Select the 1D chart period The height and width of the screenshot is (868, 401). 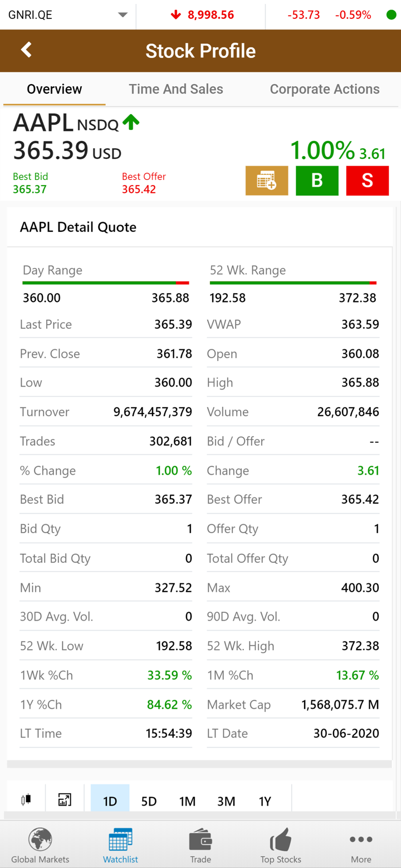pos(110,801)
